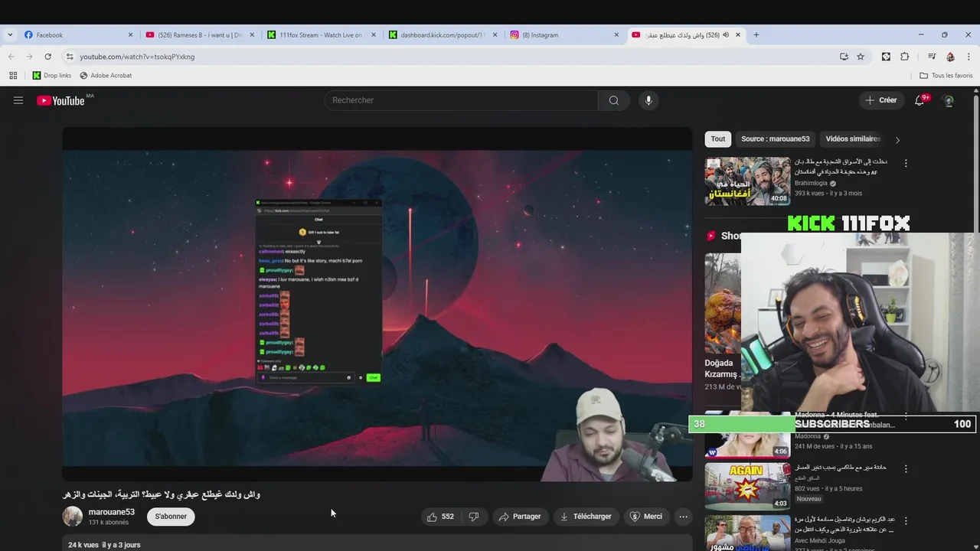Open marouane53 channel avatar
980x551 pixels.
[72, 516]
